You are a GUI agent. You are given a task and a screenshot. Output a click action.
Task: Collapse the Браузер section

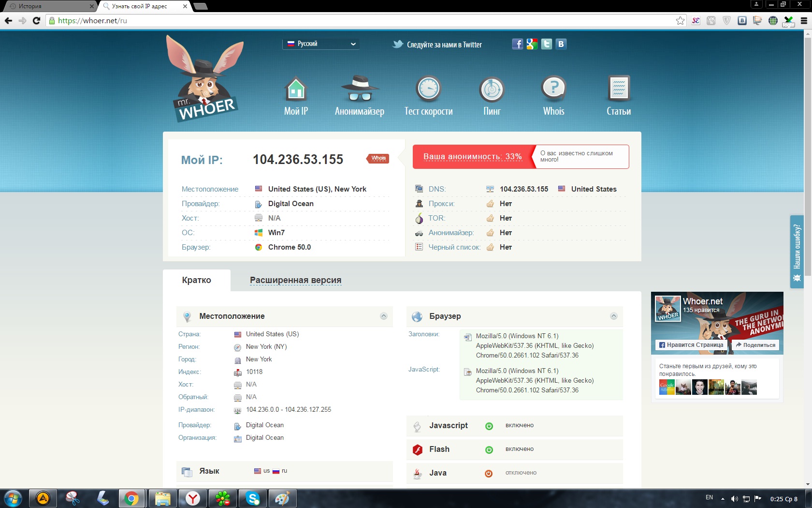[x=614, y=316]
